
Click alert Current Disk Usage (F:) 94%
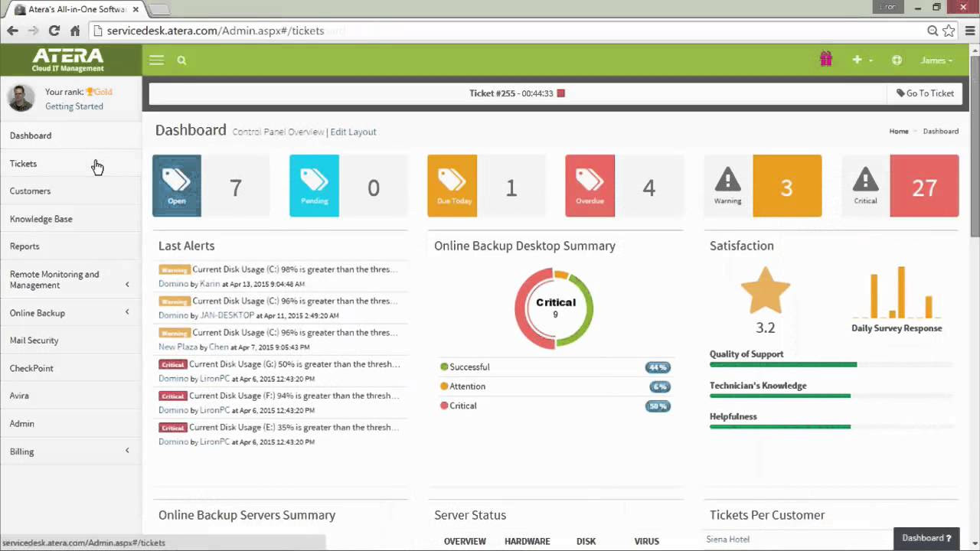coord(295,396)
